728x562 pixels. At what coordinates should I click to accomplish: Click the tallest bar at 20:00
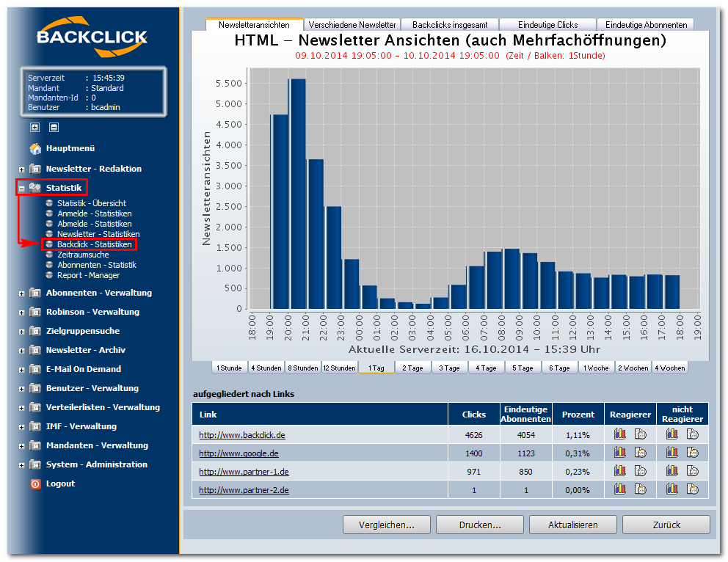coord(297,194)
